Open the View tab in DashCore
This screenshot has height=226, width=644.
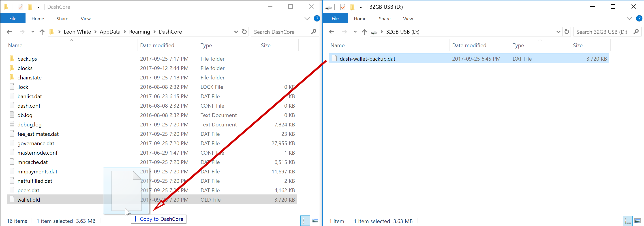pyautogui.click(x=86, y=19)
